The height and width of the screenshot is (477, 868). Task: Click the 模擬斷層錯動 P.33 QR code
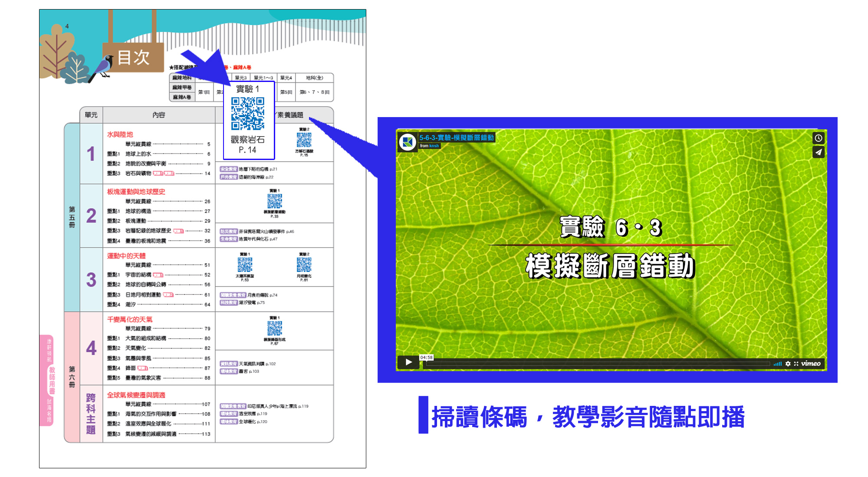(x=274, y=201)
